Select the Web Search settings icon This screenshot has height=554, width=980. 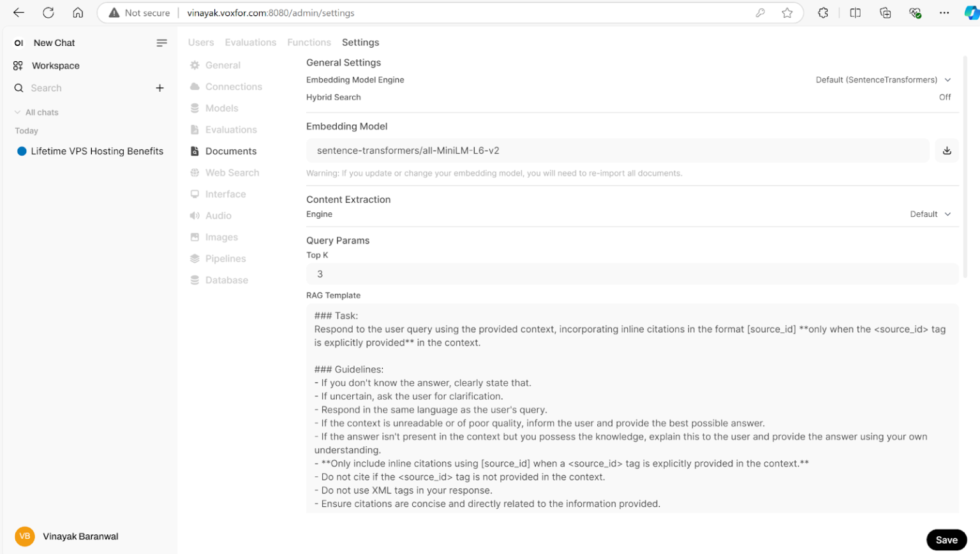(195, 172)
